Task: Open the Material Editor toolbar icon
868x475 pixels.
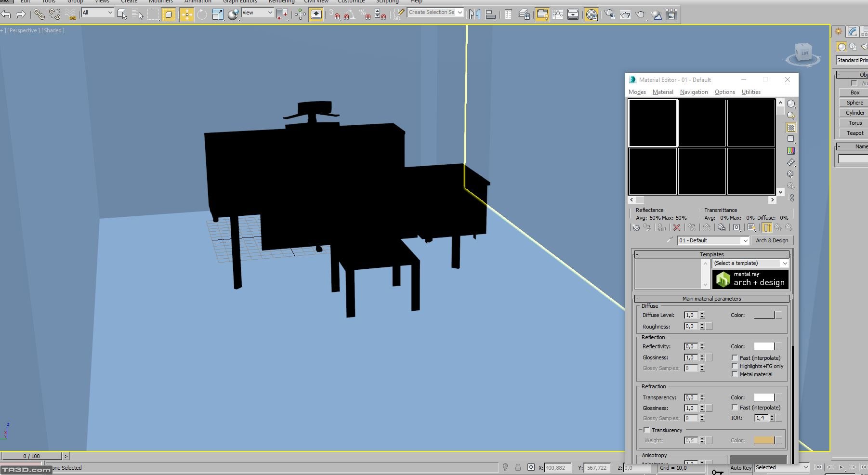Action: click(592, 15)
